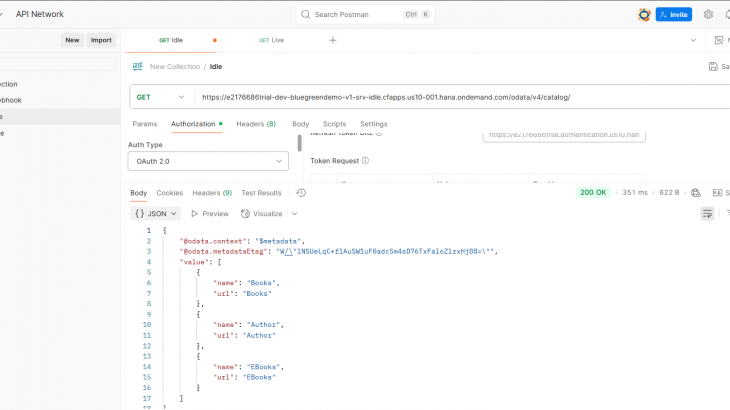730x410 pixels.
Task: Select the response Cookies tab
Action: [x=169, y=193]
